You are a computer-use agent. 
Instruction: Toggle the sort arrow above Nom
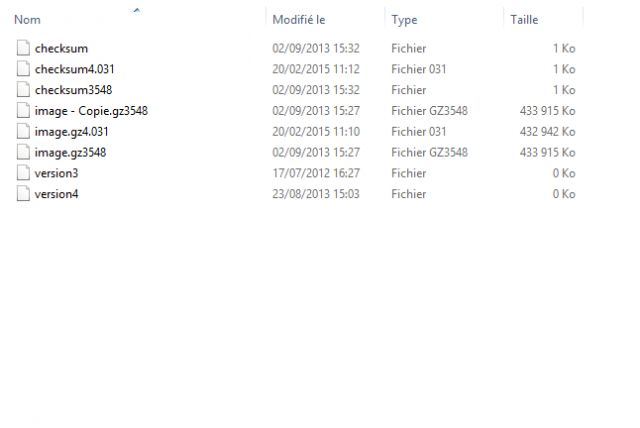pyautogui.click(x=137, y=10)
